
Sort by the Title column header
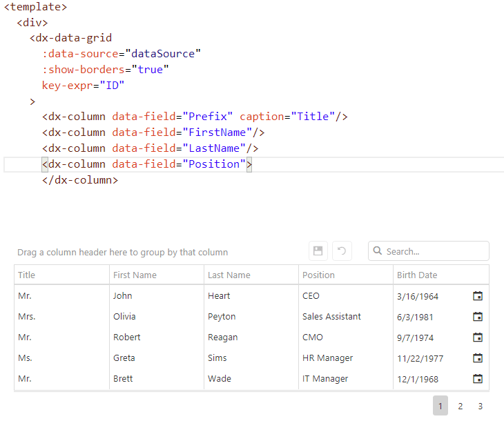(x=61, y=275)
